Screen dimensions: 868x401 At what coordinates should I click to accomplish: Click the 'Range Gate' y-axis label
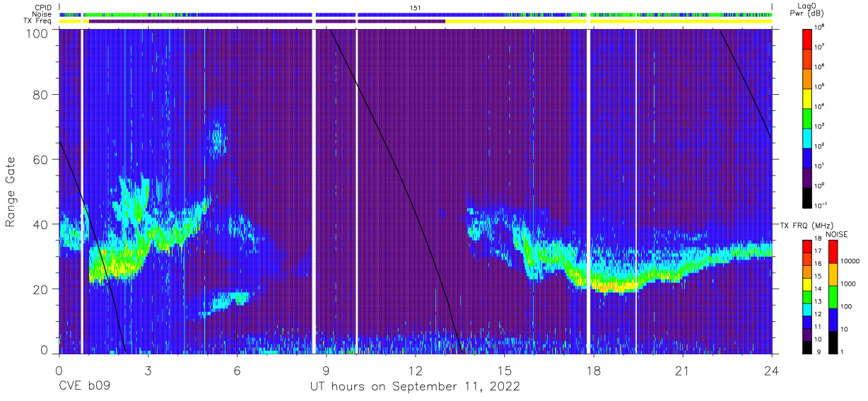pyautogui.click(x=11, y=192)
